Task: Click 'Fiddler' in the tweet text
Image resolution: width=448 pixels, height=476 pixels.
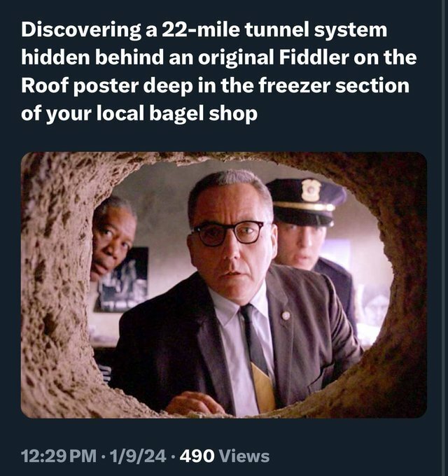Action: (314, 58)
